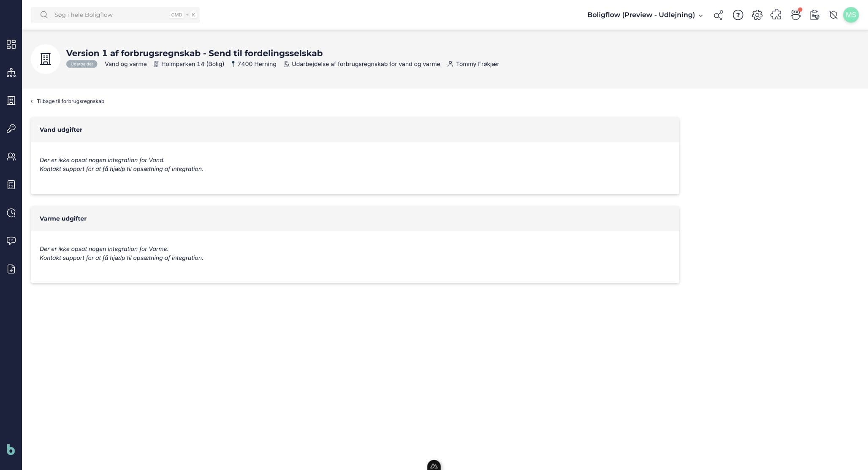Open the help question mark icon
Image resolution: width=868 pixels, height=470 pixels.
[x=738, y=15]
